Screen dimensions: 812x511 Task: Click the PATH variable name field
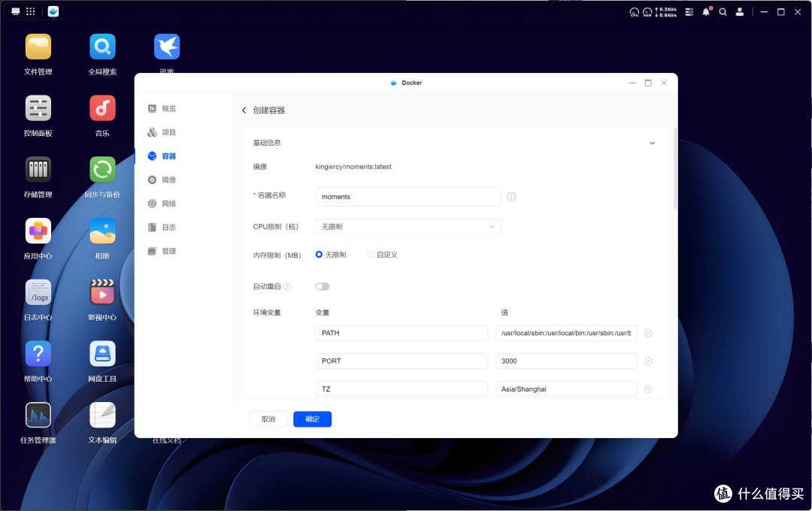[401, 333]
